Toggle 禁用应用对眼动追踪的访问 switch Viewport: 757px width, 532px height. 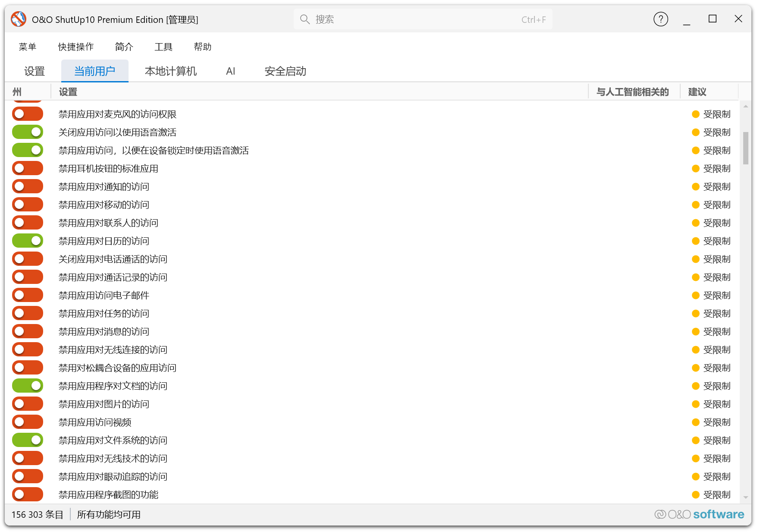click(x=28, y=477)
